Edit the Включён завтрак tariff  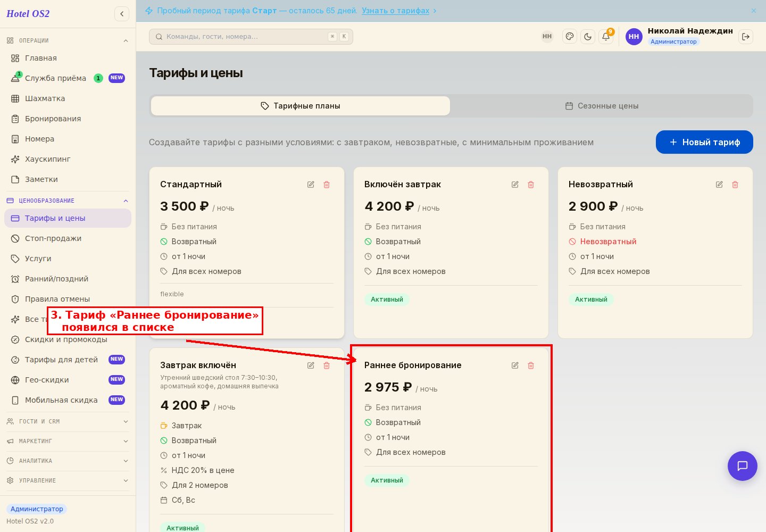[x=515, y=185]
